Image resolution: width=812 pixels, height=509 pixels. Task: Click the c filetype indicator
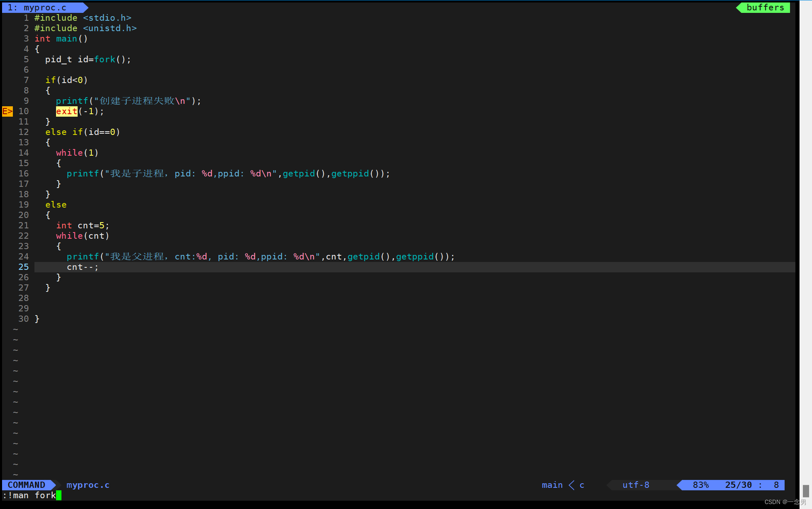[582, 485]
